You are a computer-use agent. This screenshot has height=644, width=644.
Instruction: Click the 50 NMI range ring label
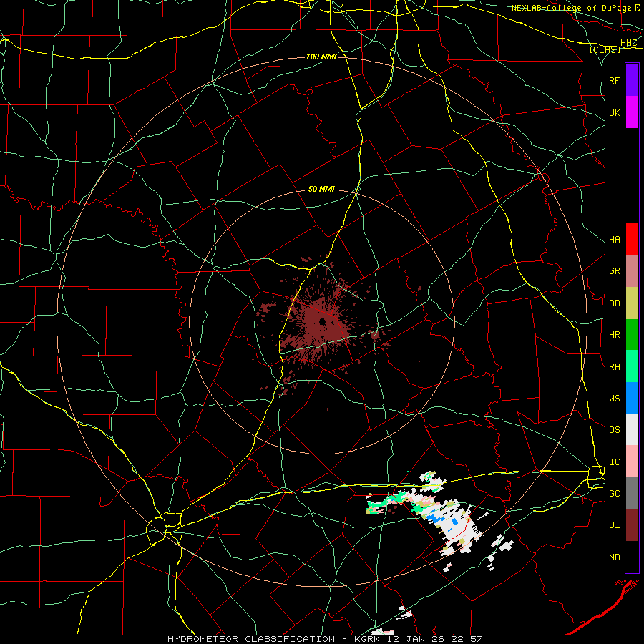tap(321, 190)
